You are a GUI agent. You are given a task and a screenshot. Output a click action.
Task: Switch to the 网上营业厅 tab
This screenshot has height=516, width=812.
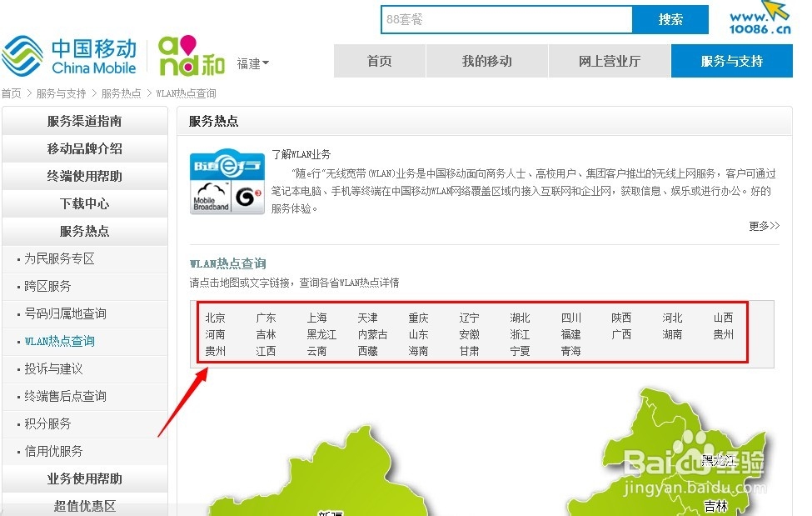610,61
